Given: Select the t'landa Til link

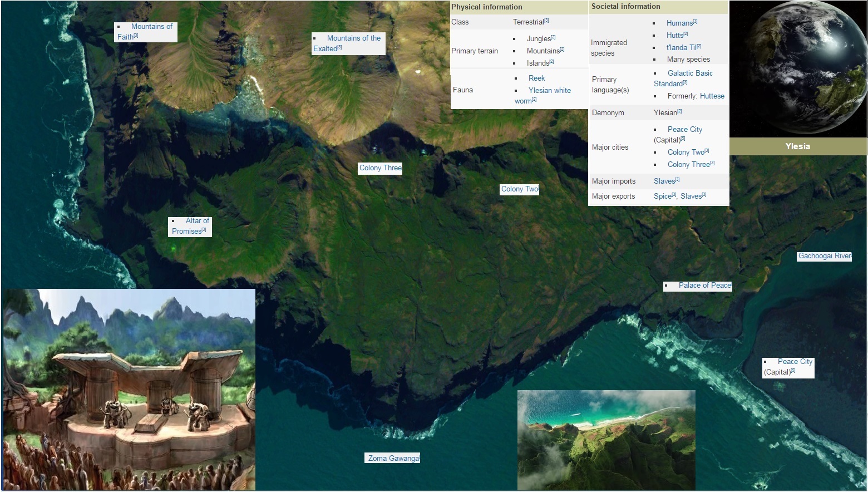Looking at the screenshot, I should (681, 48).
